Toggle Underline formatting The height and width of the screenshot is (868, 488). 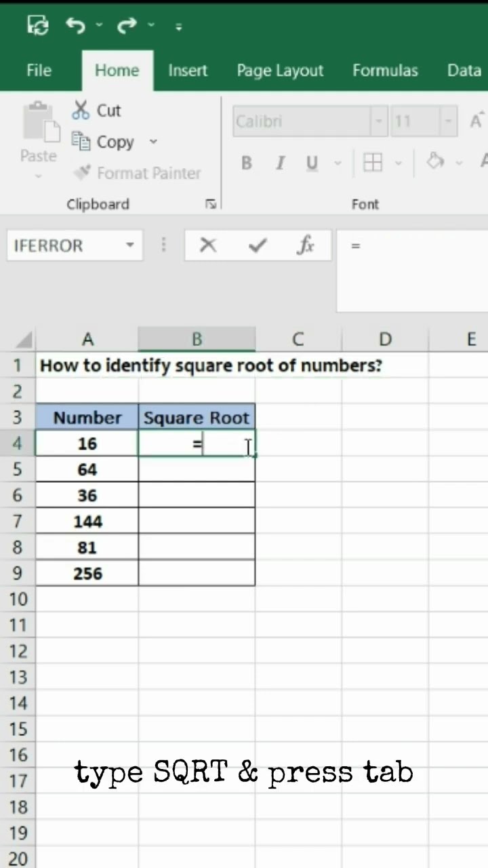coord(312,163)
